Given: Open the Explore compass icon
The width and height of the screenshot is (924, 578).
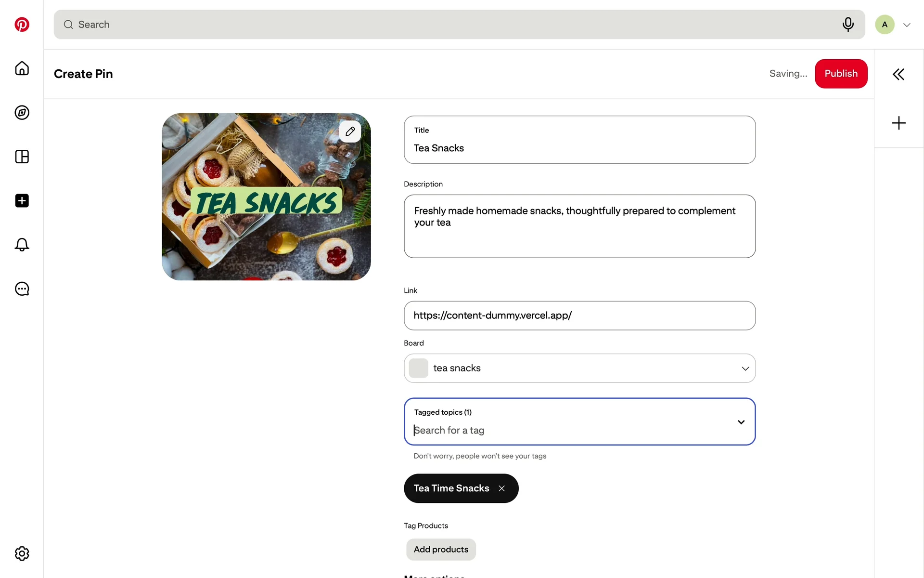Looking at the screenshot, I should [22, 113].
